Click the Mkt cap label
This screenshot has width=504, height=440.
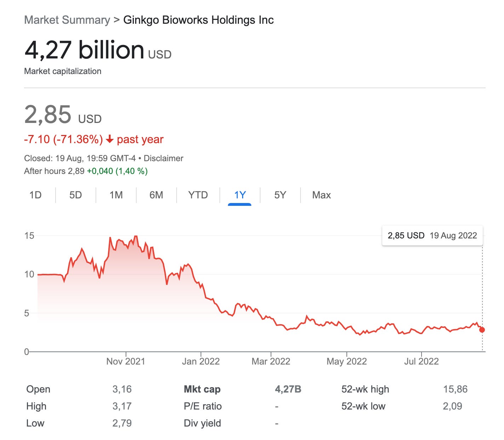point(202,389)
